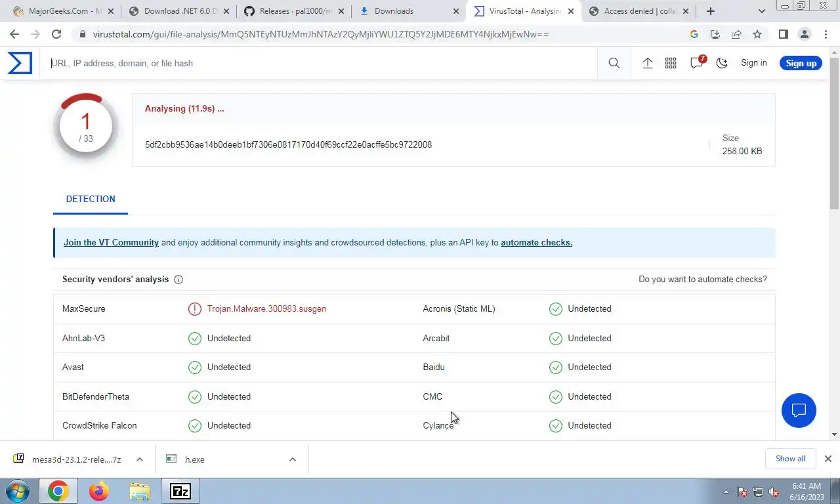This screenshot has height=504, width=840.
Task: Click Baidu undetected checkmark icon
Action: (x=556, y=367)
